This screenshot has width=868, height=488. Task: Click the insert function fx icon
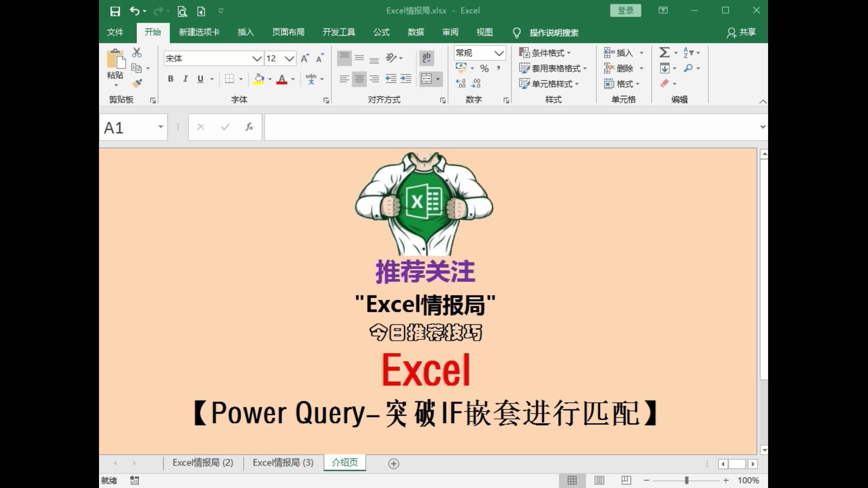pyautogui.click(x=249, y=127)
